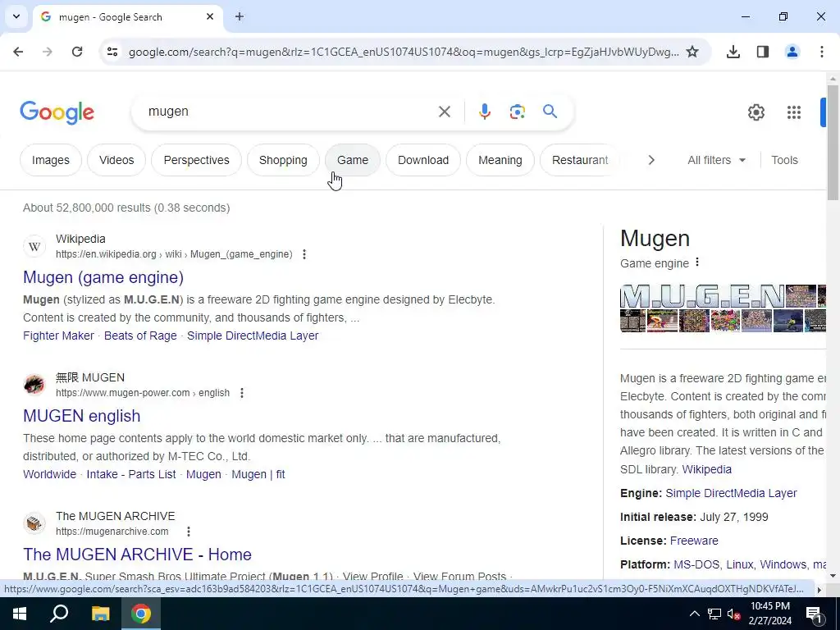View site information icon in address bar

pyautogui.click(x=112, y=52)
